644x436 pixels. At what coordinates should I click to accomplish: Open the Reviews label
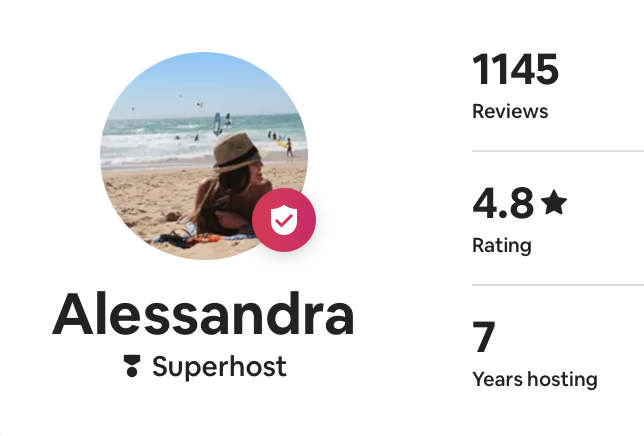[510, 111]
